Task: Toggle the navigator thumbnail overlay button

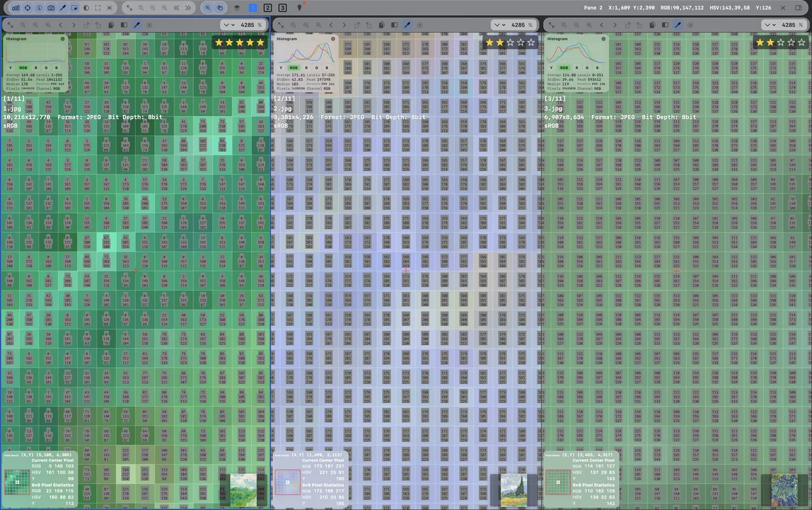Action: [75, 8]
